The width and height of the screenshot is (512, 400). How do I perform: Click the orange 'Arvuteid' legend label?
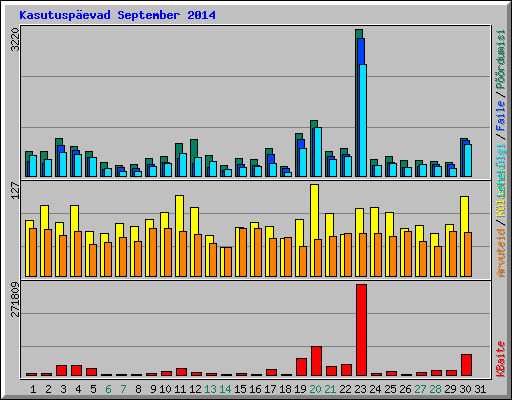(x=501, y=252)
